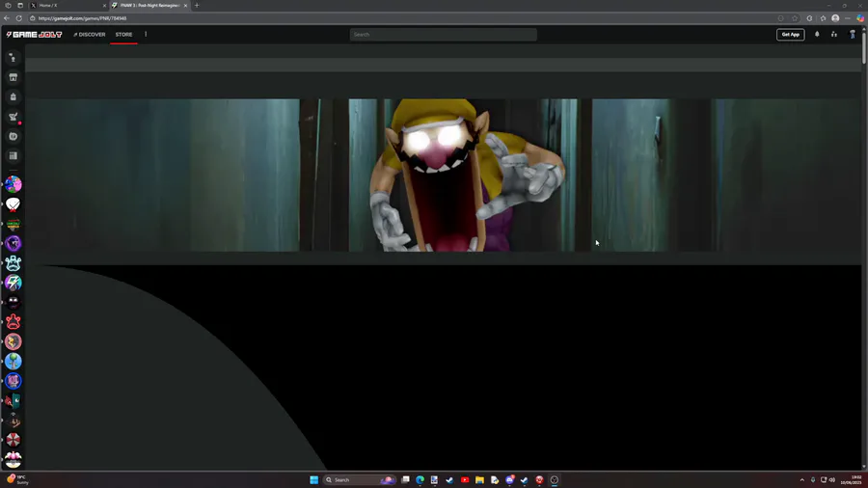Click the page vertical scrollbar
Viewport: 868px width, 488px height.
[x=864, y=47]
